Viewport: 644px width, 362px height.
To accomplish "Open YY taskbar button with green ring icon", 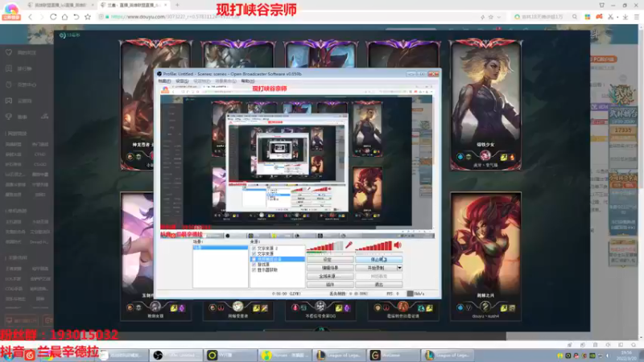I will click(230, 355).
